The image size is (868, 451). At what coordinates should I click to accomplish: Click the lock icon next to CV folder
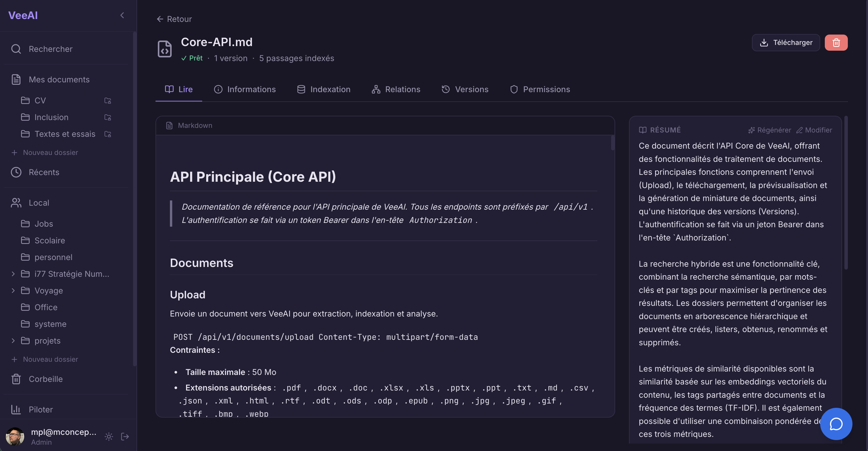point(107,101)
